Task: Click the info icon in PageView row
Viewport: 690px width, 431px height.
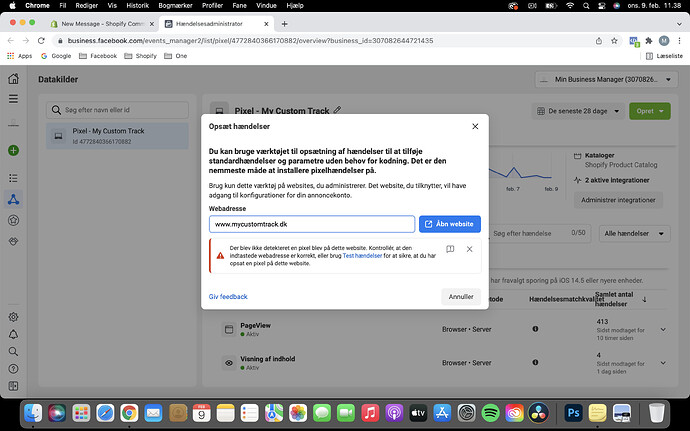Action: [x=535, y=329]
